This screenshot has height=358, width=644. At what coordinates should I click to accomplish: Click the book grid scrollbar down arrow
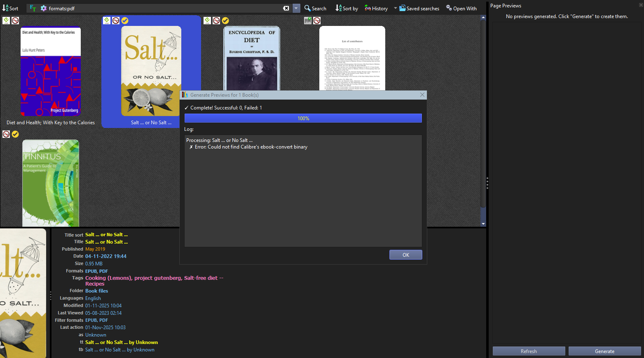point(483,224)
